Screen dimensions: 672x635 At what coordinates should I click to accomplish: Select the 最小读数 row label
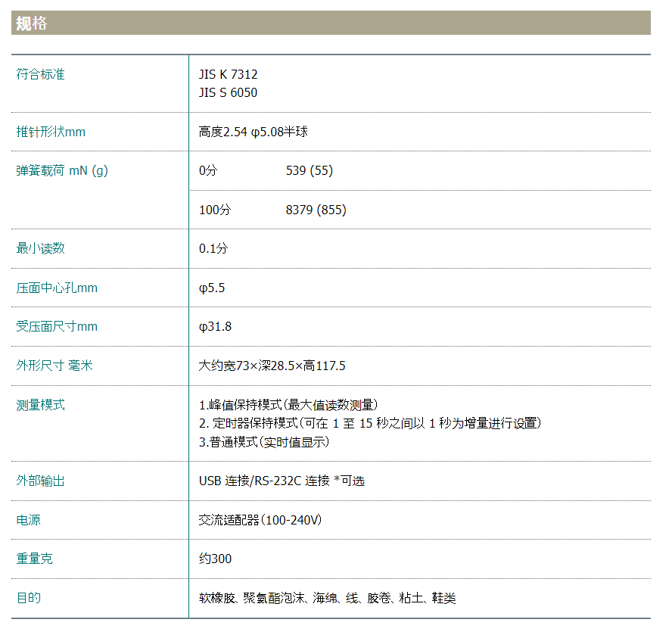coord(41,248)
